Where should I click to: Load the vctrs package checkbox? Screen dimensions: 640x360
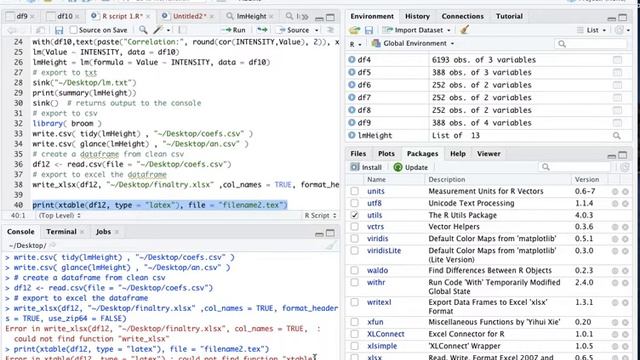[354, 227]
